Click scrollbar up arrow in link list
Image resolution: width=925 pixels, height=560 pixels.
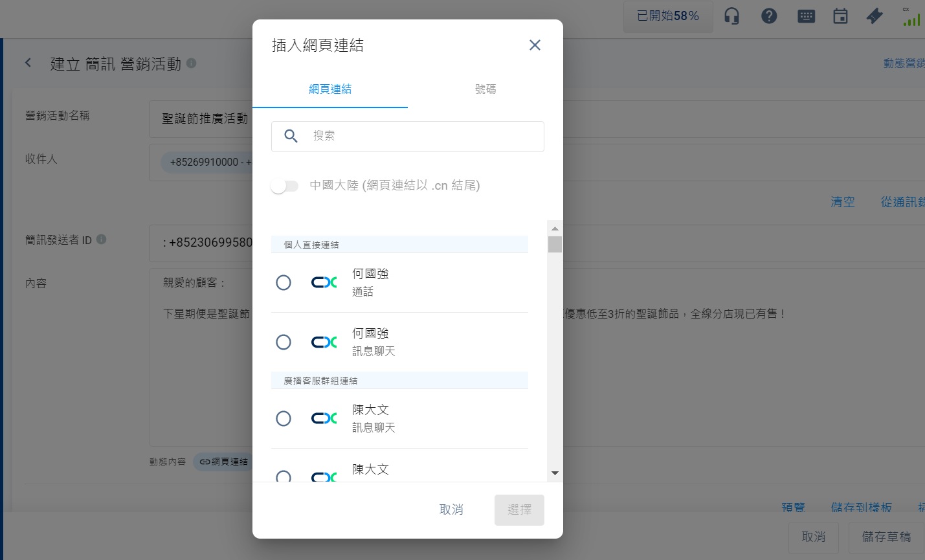[555, 229]
